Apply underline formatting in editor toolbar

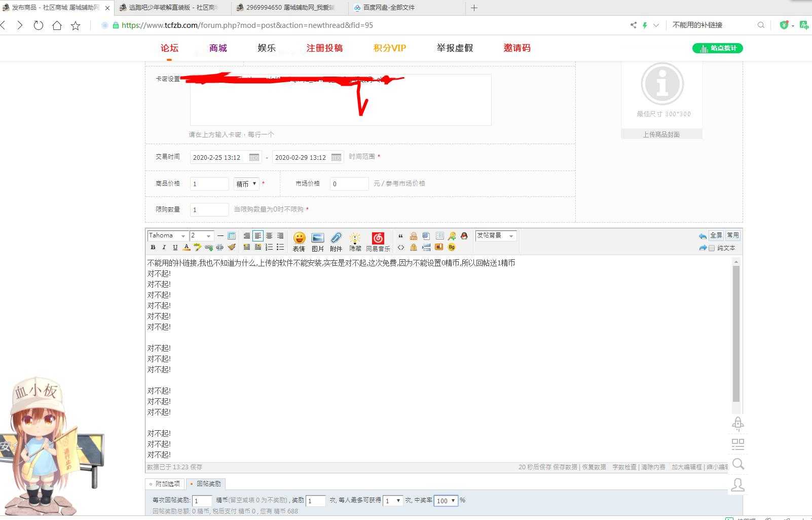[175, 247]
